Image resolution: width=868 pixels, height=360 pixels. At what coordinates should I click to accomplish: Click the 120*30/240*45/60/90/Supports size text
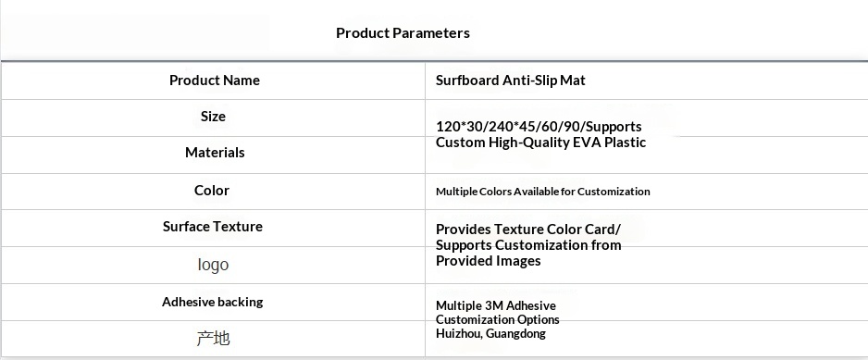point(539,126)
